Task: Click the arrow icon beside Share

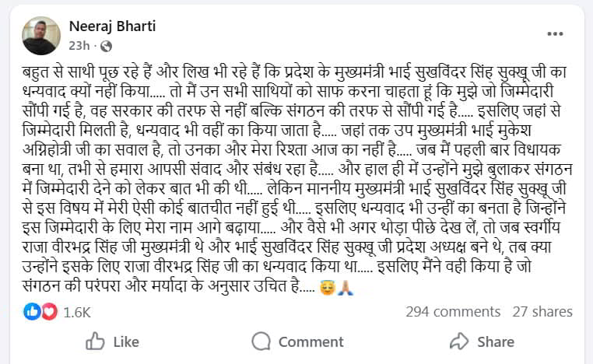Action: tap(459, 341)
